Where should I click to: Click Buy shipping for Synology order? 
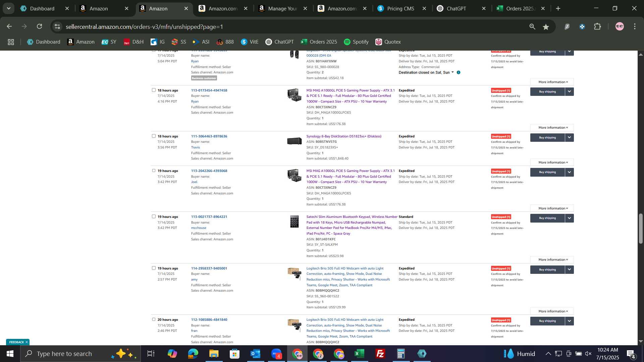pos(547,137)
